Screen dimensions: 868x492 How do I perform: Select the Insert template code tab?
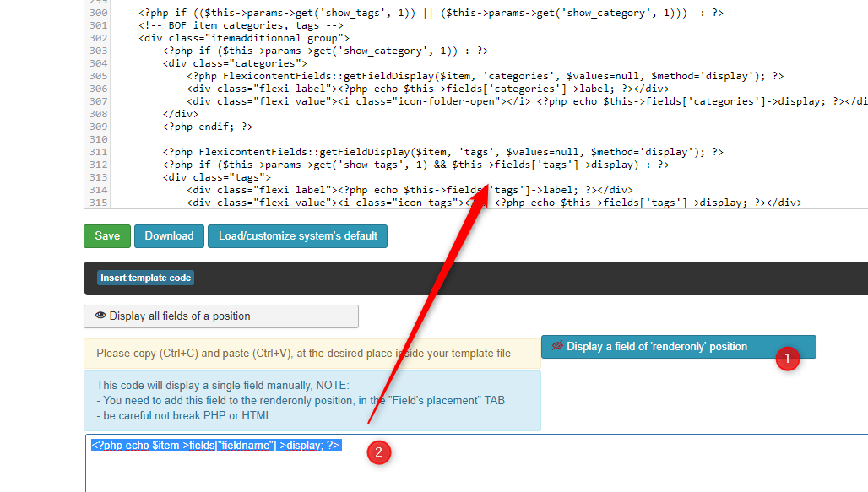click(146, 278)
